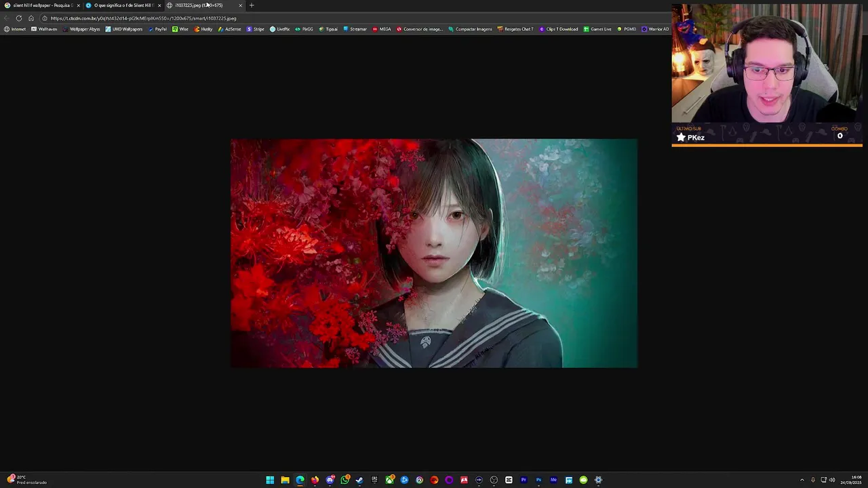Close the i1037225.jpeg tab

coord(240,5)
